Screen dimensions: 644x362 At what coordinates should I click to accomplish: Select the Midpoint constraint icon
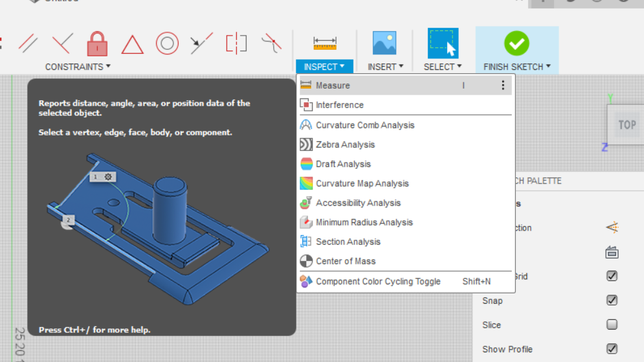point(201,43)
